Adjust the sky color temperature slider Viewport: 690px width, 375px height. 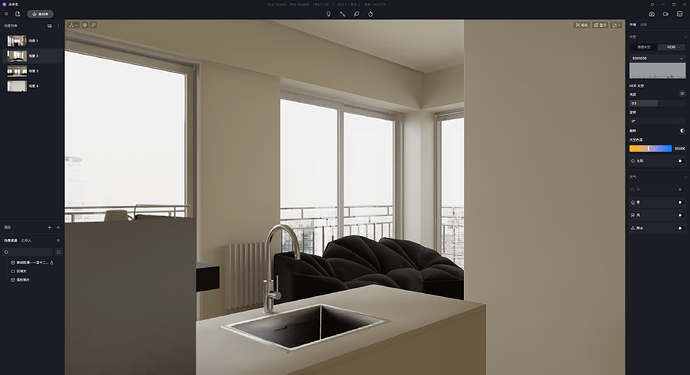[x=650, y=149]
